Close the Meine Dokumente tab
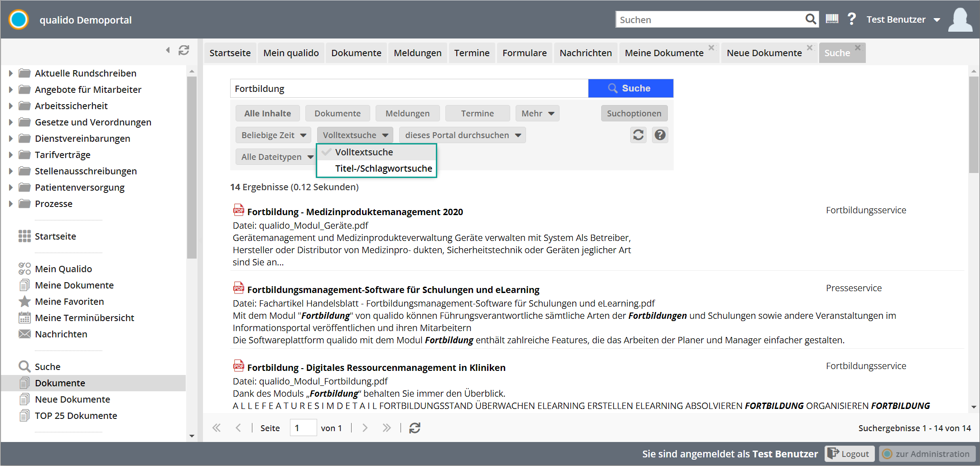 click(711, 48)
